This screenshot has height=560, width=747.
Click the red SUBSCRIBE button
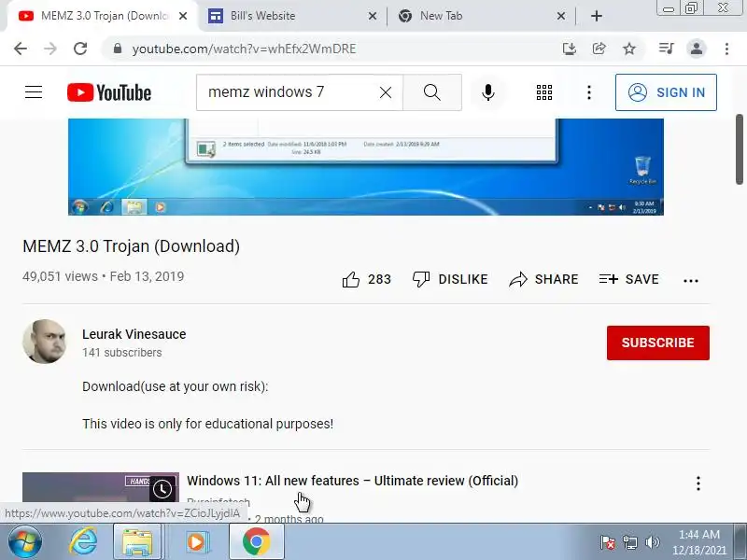[x=658, y=343]
